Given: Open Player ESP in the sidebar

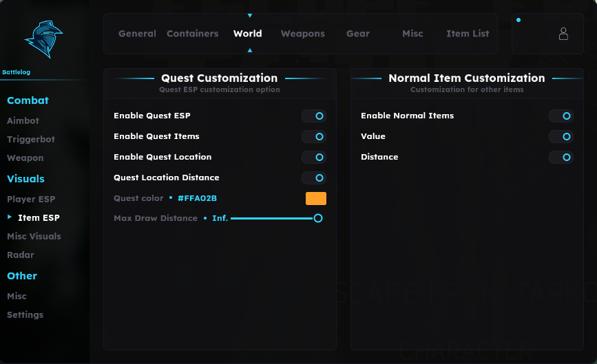Looking at the screenshot, I should pyautogui.click(x=31, y=200).
